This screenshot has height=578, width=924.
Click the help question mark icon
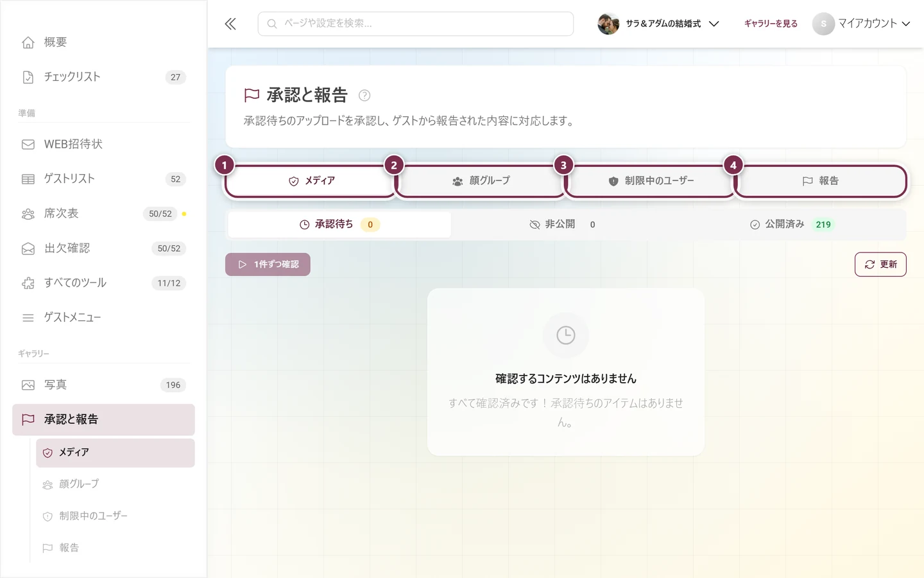coord(364,96)
